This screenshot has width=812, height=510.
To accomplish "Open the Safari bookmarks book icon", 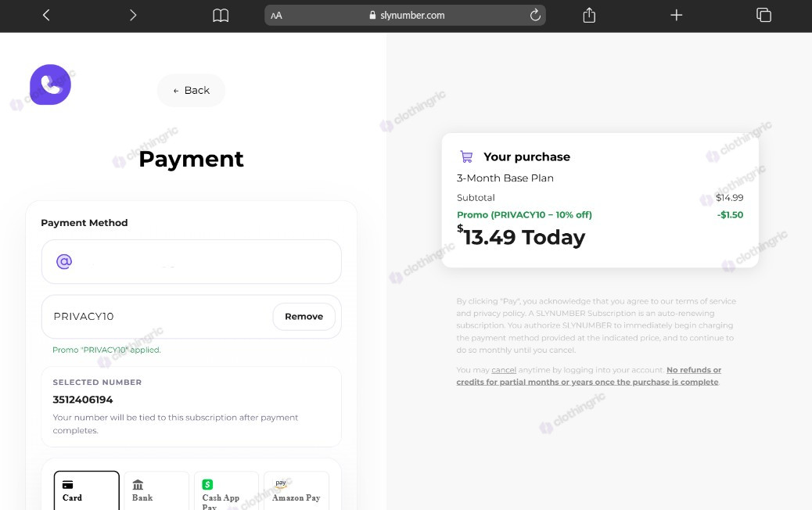I will tap(221, 16).
